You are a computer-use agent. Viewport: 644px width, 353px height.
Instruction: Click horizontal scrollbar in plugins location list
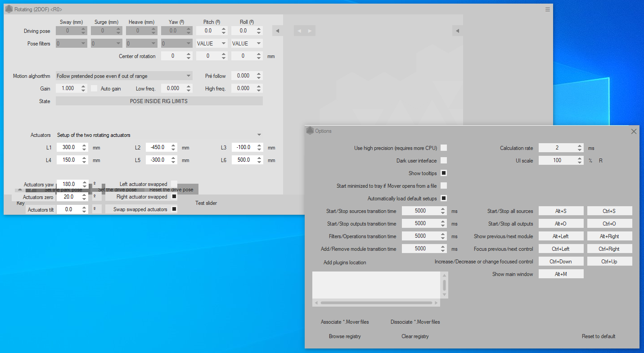pyautogui.click(x=376, y=303)
